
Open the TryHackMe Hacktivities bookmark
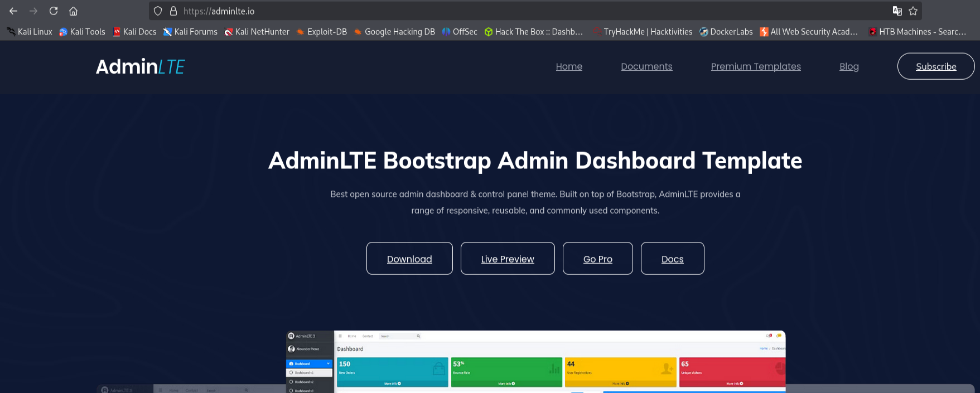[x=642, y=32]
